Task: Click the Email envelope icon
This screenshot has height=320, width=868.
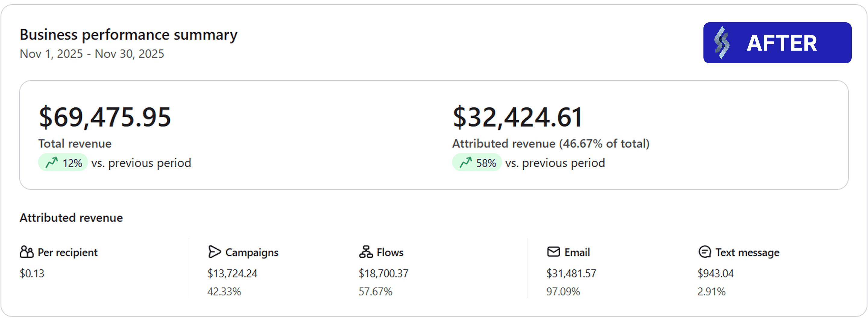Action: coord(553,252)
